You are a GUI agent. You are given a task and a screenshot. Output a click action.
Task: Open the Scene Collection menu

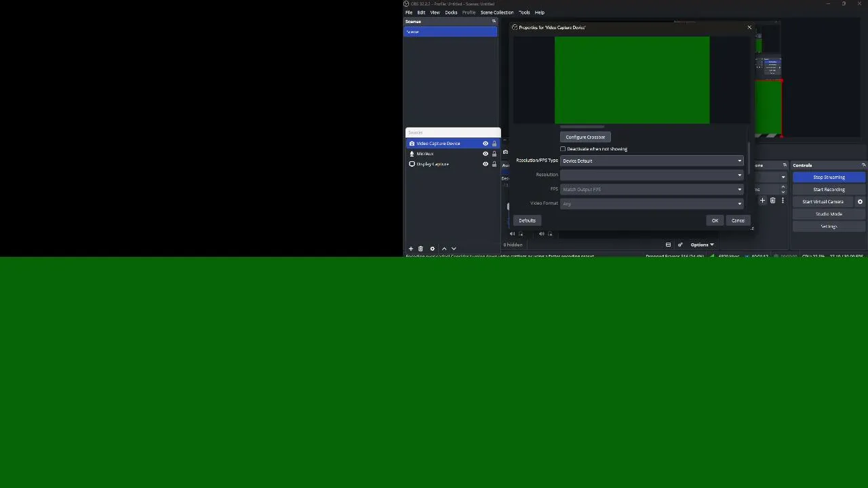(x=497, y=12)
